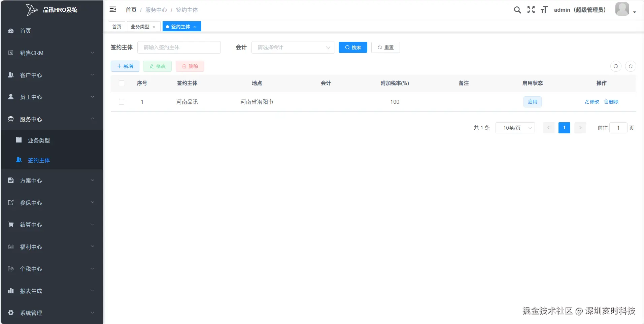644x324 pixels.
Task: Click the toolbar 删除 delete button
Action: [190, 66]
